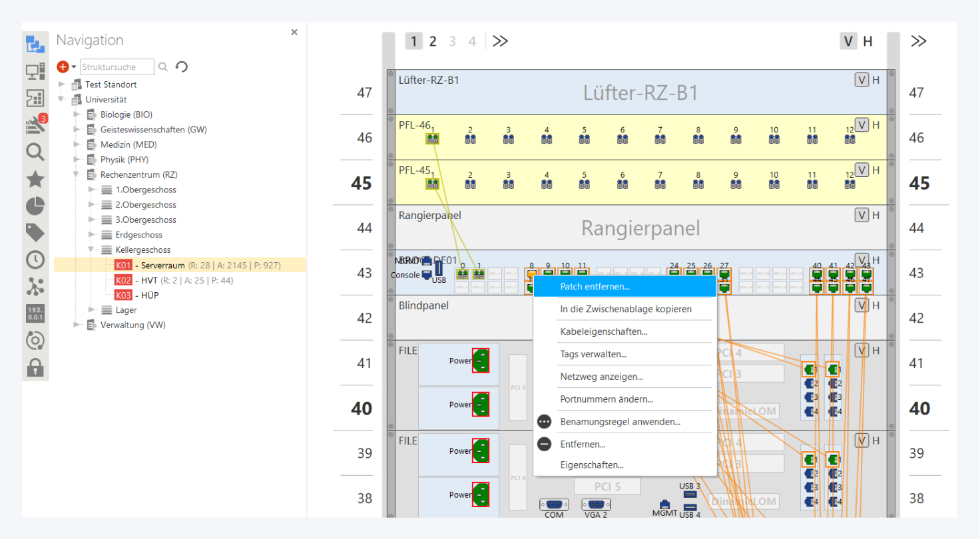
Task: Open the history clock icon
Action: [35, 260]
